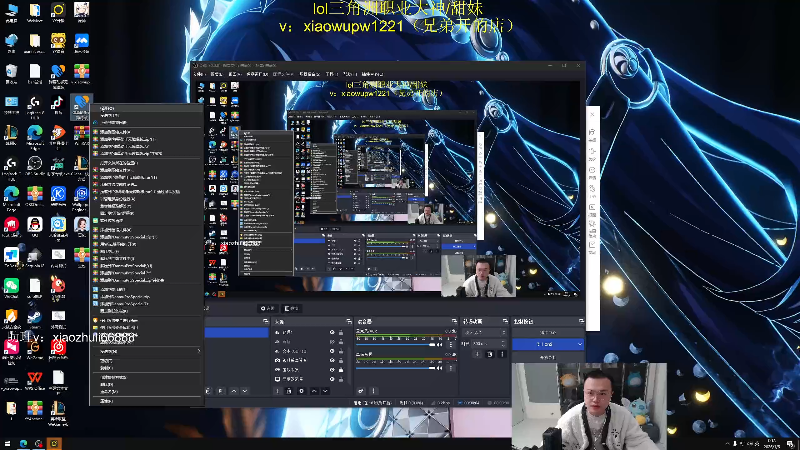The image size is (800, 450).
Task: Select the highlighted scene in Scenes list
Action: [x=236, y=333]
